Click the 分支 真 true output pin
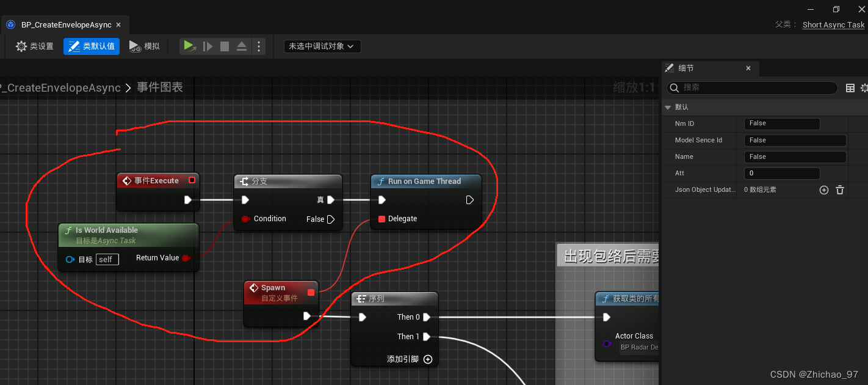The image size is (868, 385). (330, 200)
